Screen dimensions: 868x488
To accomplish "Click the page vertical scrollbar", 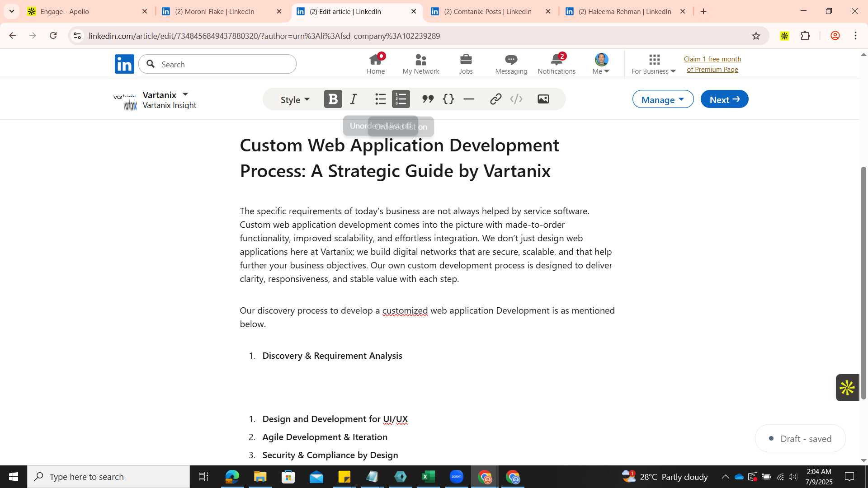I will (863, 283).
